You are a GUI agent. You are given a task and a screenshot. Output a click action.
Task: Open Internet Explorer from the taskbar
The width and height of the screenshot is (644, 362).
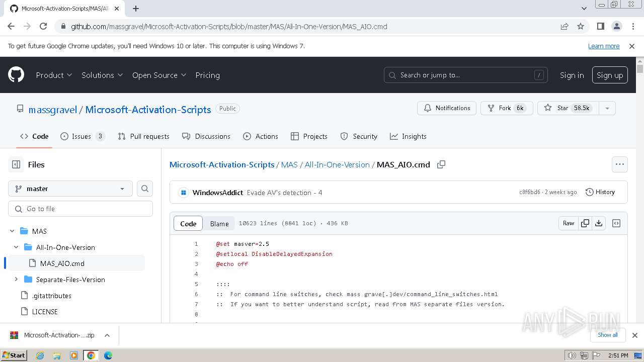(40, 355)
